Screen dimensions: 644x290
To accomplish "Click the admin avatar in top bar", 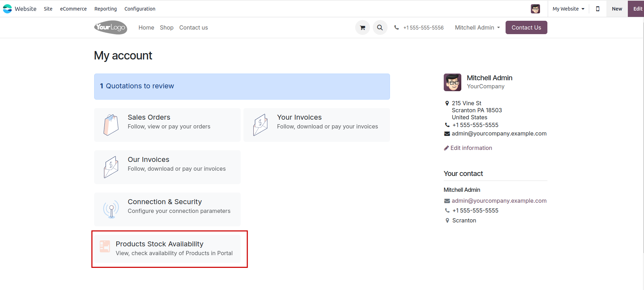I will (x=535, y=9).
